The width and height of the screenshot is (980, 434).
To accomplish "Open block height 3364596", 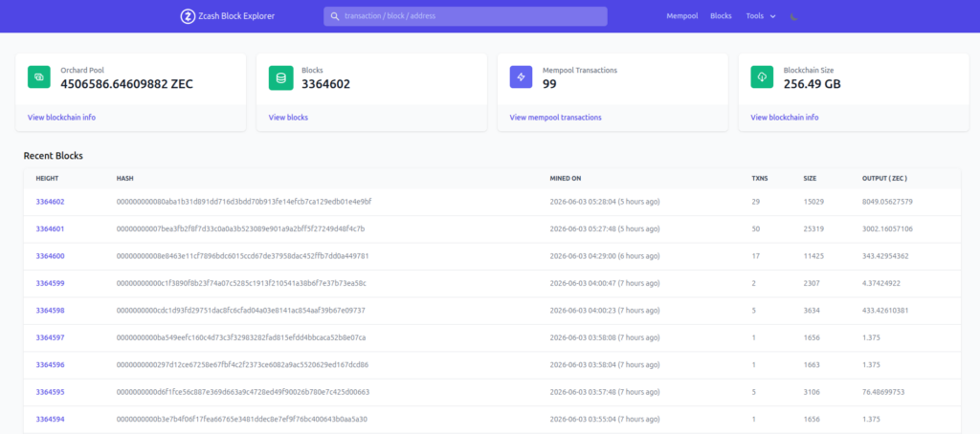I will click(50, 364).
